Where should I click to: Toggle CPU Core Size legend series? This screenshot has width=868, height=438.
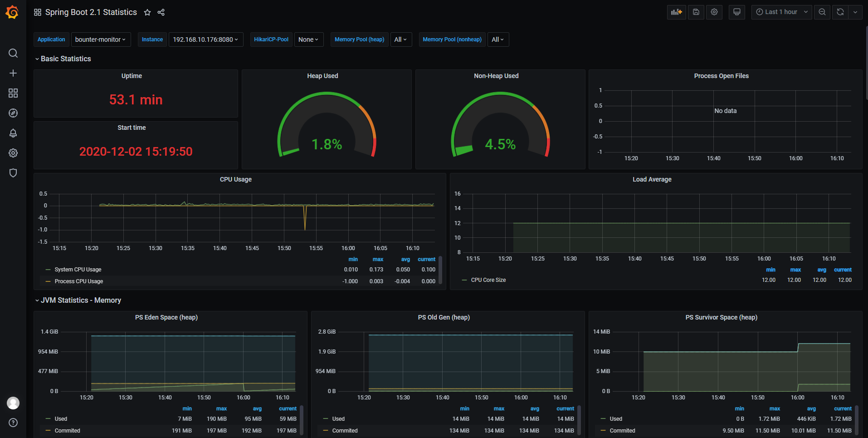488,280
